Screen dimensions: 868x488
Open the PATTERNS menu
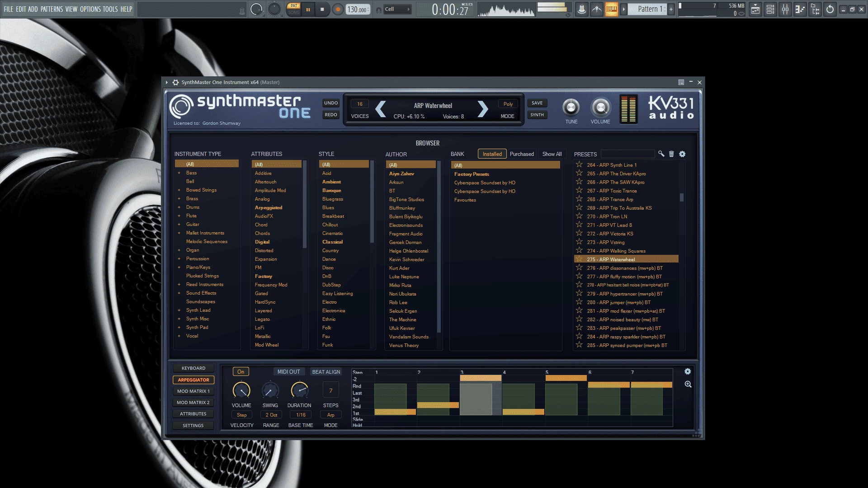[52, 9]
